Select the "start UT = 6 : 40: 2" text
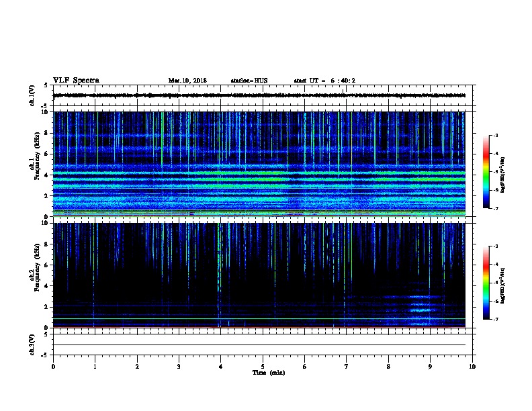Viewport: 532px width, 411px height. [324, 81]
